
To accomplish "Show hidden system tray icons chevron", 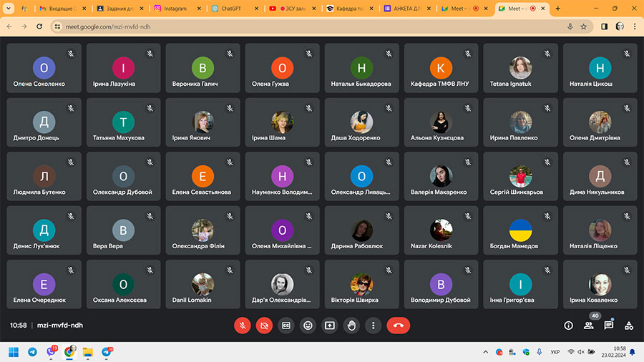I will [x=485, y=352].
